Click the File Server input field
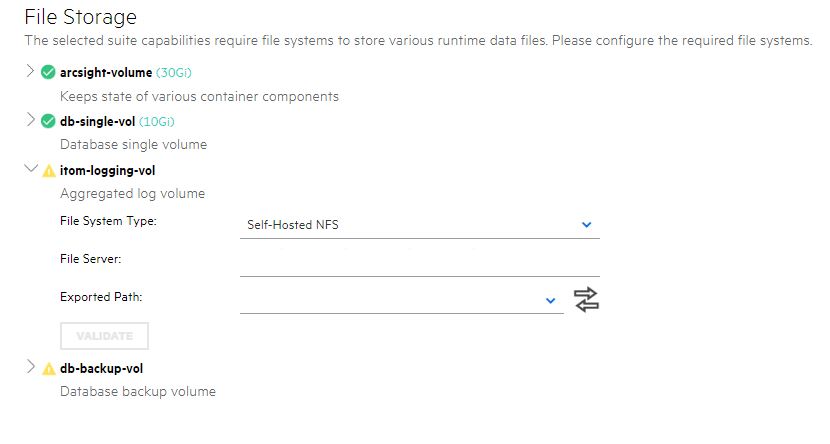This screenshot has height=444, width=830. (419, 262)
